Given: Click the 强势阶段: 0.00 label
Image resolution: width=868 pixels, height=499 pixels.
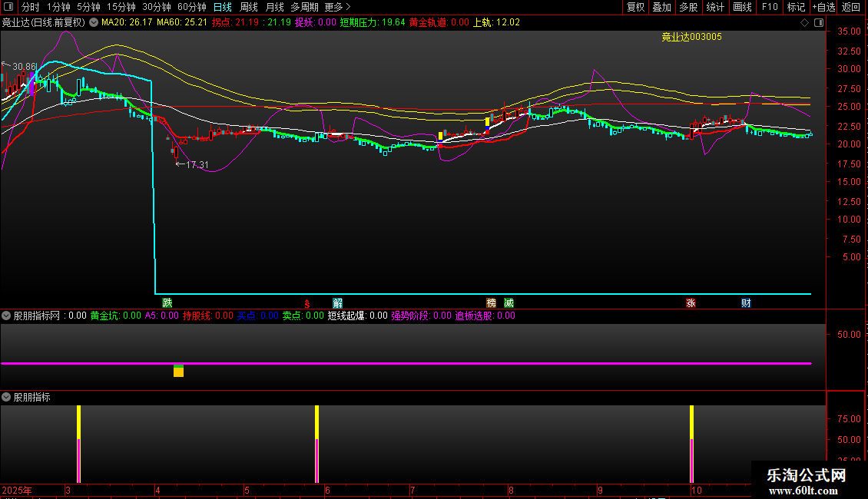Looking at the screenshot, I should click(x=421, y=316).
